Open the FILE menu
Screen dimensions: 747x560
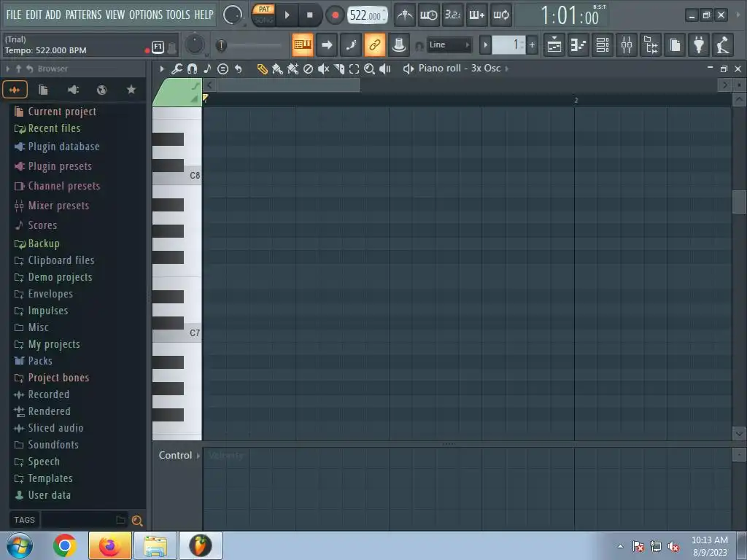[14, 15]
